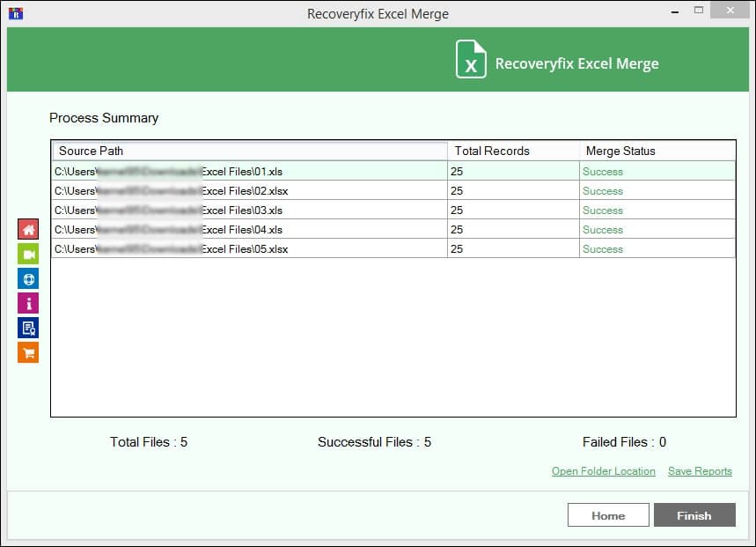Click record count 25 in 02.xlsx row
756x547 pixels.
[x=457, y=190]
